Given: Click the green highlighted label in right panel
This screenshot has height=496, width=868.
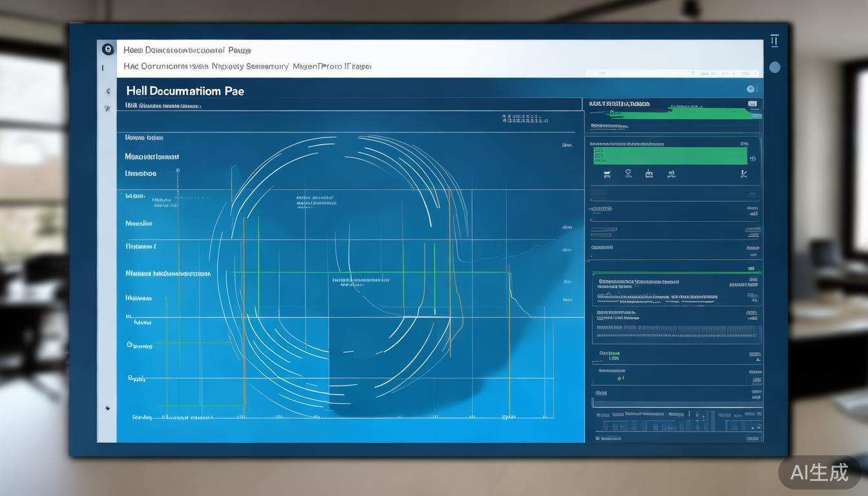Looking at the screenshot, I should (609, 353).
